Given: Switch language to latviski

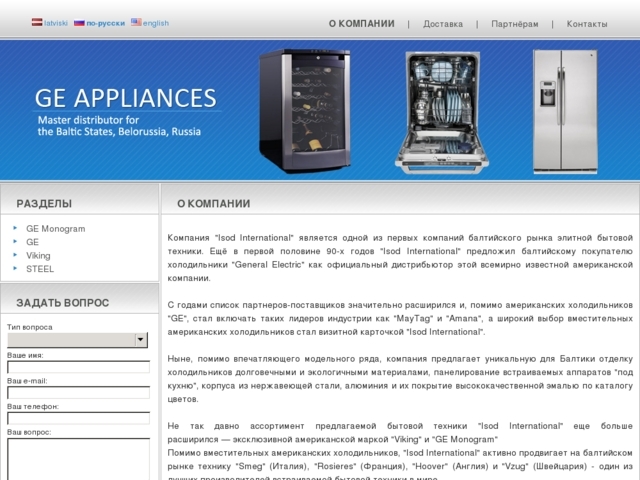Looking at the screenshot, I should click(x=56, y=23).
